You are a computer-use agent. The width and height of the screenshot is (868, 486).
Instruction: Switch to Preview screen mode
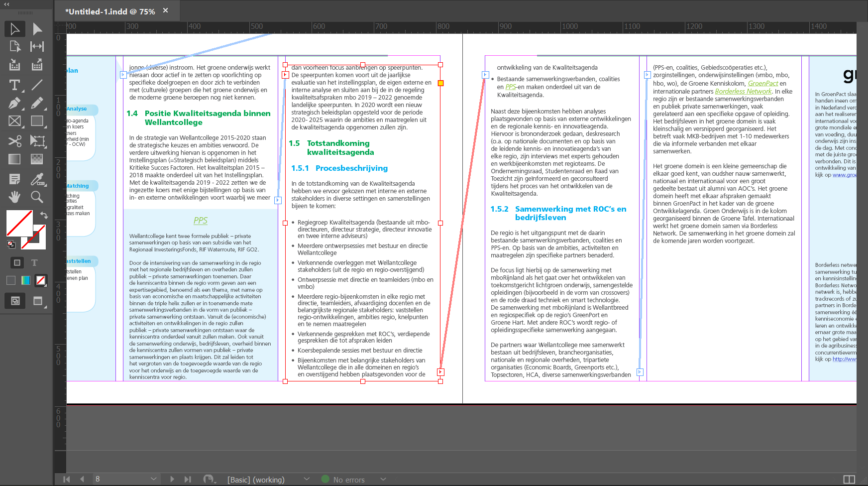point(37,301)
